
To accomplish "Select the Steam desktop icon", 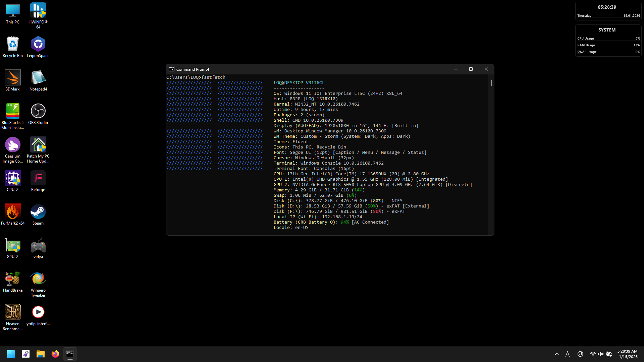I will pyautogui.click(x=38, y=212).
